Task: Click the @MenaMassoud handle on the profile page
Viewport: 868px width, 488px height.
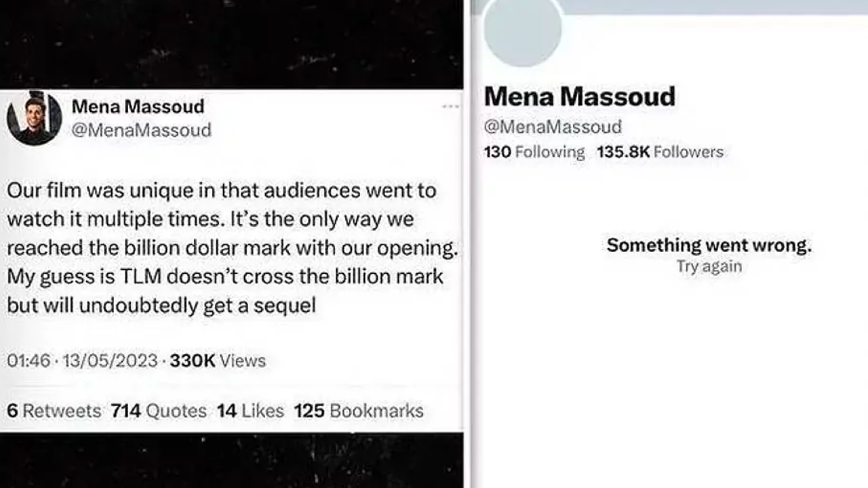Action: click(553, 127)
